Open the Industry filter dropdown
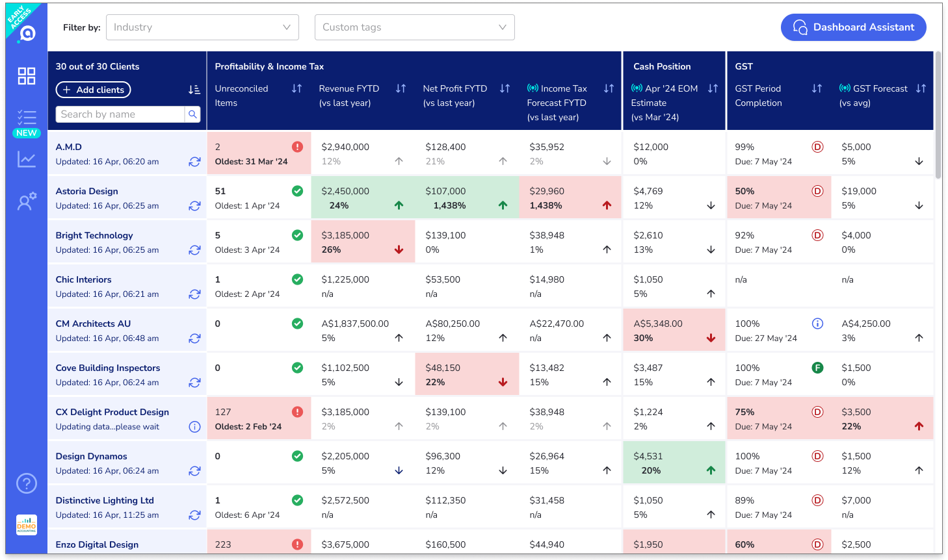This screenshot has width=948, height=560. click(202, 27)
